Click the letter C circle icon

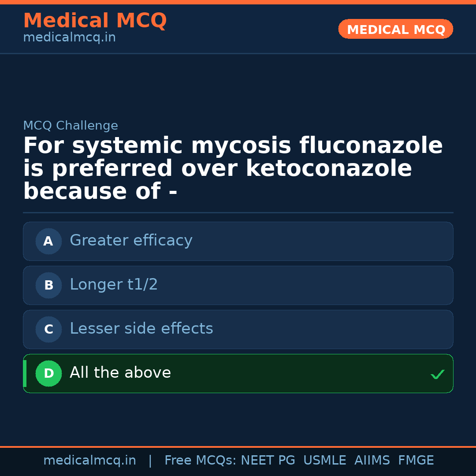coord(48,329)
